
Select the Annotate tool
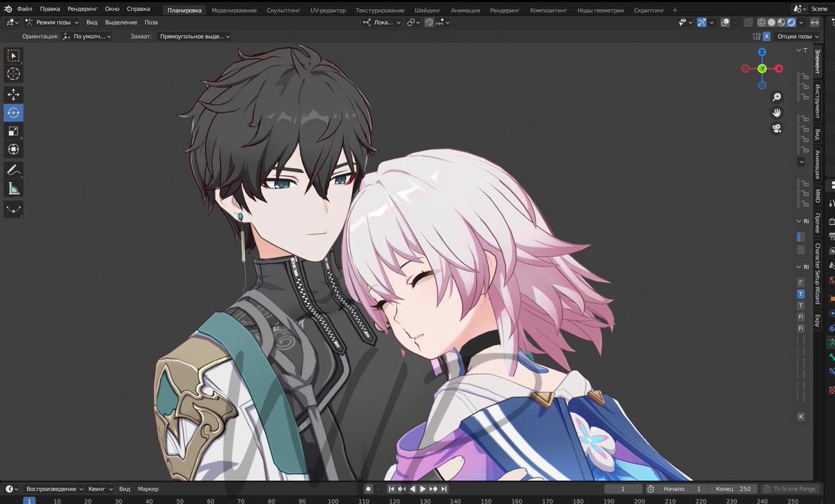[x=14, y=170]
